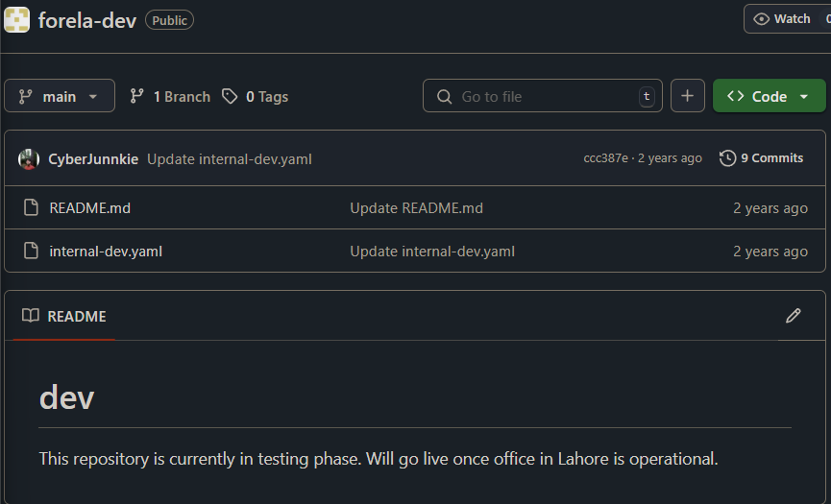Click the README.md file icon
This screenshot has height=504, width=831.
pyautogui.click(x=32, y=207)
